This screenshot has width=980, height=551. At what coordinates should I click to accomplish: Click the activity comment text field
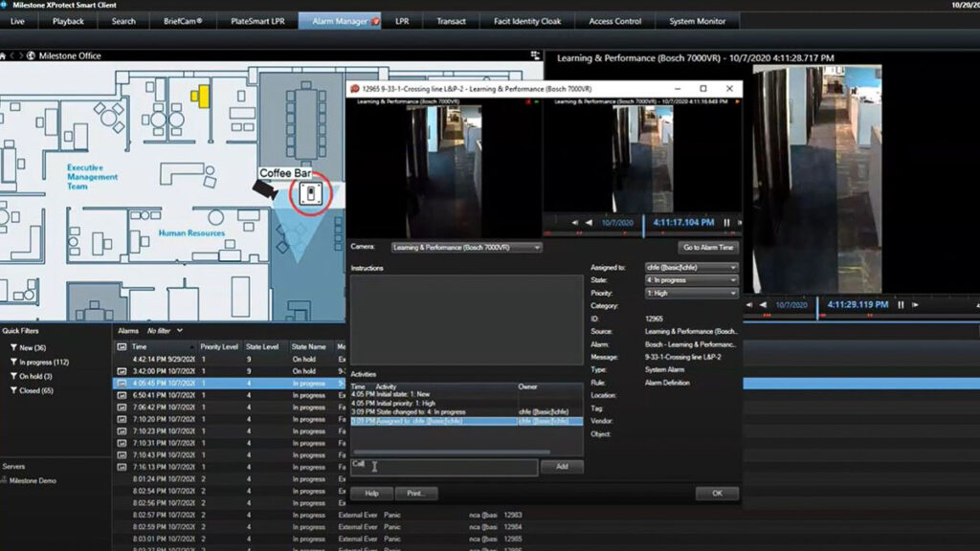click(x=443, y=467)
